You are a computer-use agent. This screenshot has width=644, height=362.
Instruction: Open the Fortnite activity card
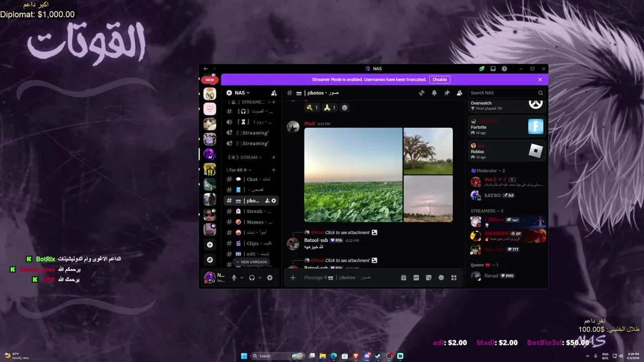point(507,127)
